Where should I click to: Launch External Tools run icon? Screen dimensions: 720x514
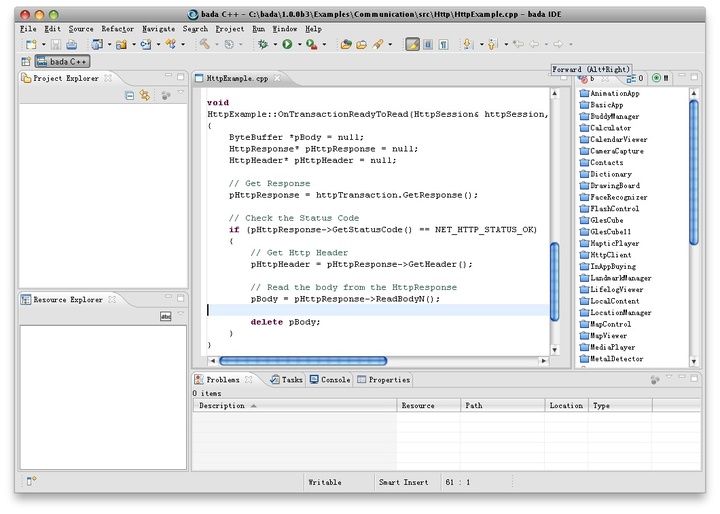point(312,44)
